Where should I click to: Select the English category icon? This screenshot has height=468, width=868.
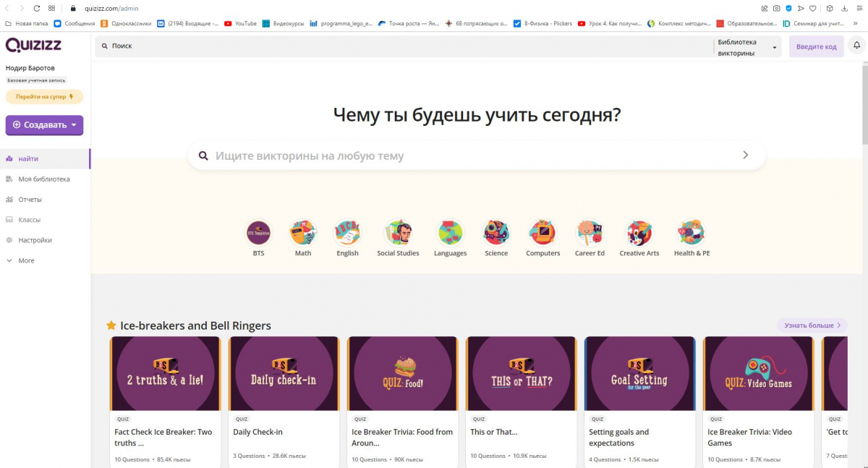pos(347,233)
